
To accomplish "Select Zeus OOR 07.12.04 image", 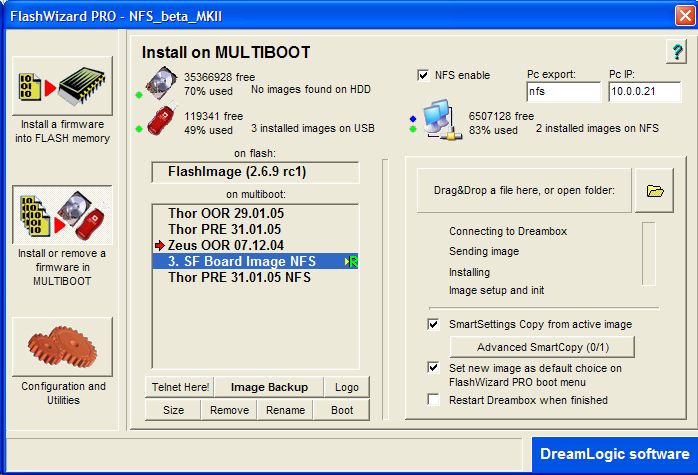I will [255, 245].
